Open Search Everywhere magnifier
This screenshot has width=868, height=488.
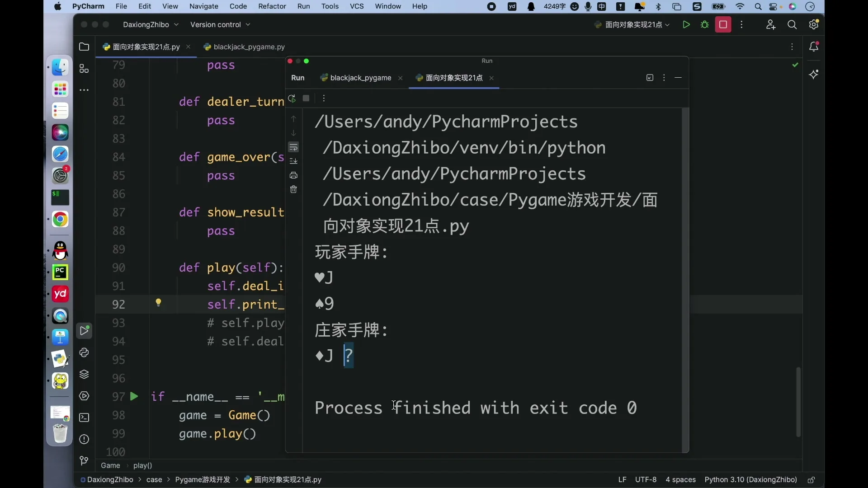[792, 25]
